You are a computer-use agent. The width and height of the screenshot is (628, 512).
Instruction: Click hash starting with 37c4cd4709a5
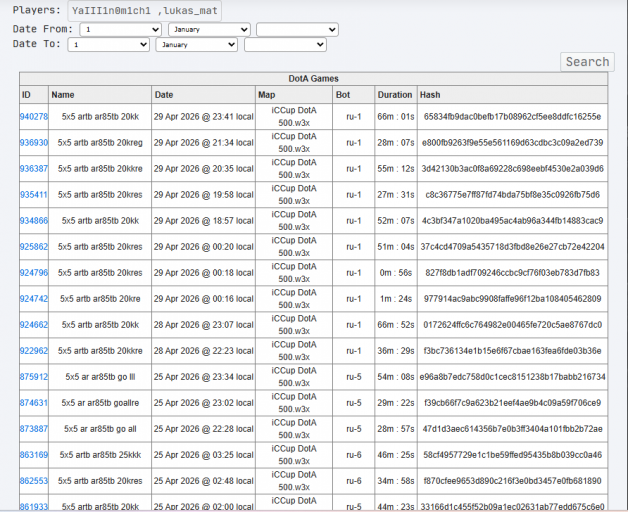click(512, 247)
